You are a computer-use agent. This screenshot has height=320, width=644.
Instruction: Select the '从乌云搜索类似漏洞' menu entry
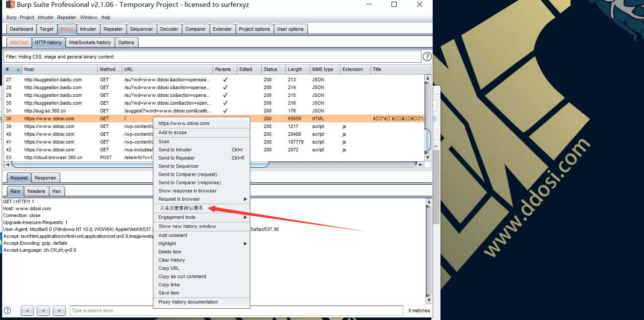201,208
